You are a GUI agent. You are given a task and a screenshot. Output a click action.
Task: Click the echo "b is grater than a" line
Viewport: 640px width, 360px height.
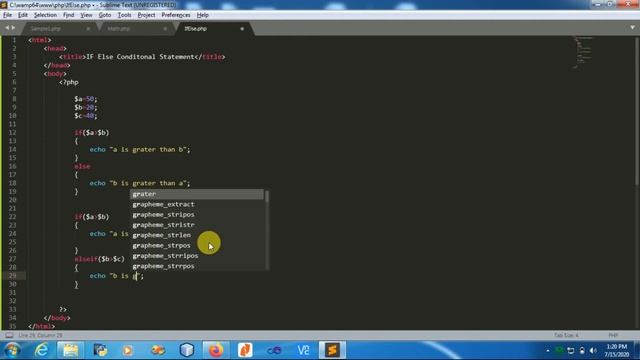tap(140, 183)
